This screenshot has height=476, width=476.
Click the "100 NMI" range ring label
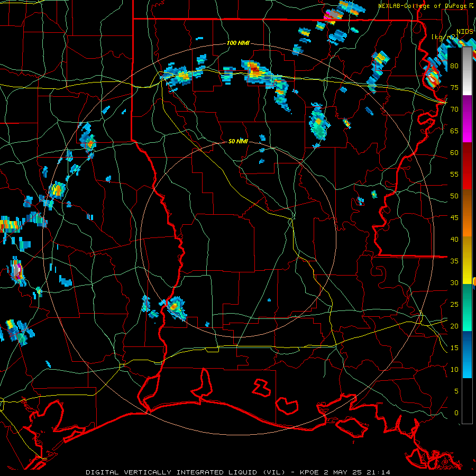(238, 43)
